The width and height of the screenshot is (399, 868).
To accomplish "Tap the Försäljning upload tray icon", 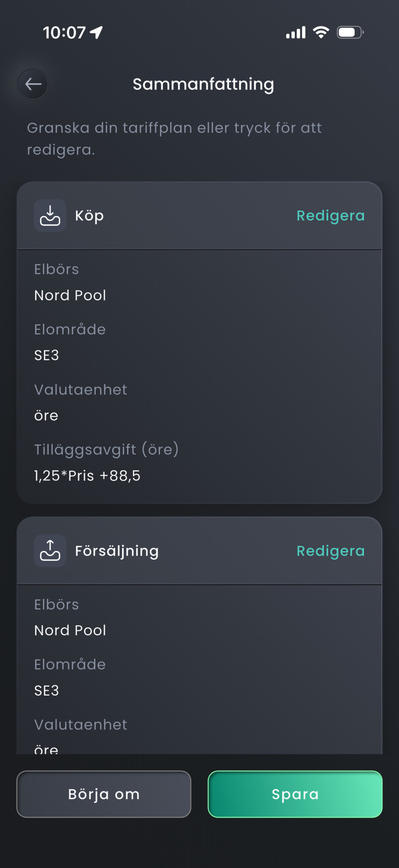I will (50, 551).
